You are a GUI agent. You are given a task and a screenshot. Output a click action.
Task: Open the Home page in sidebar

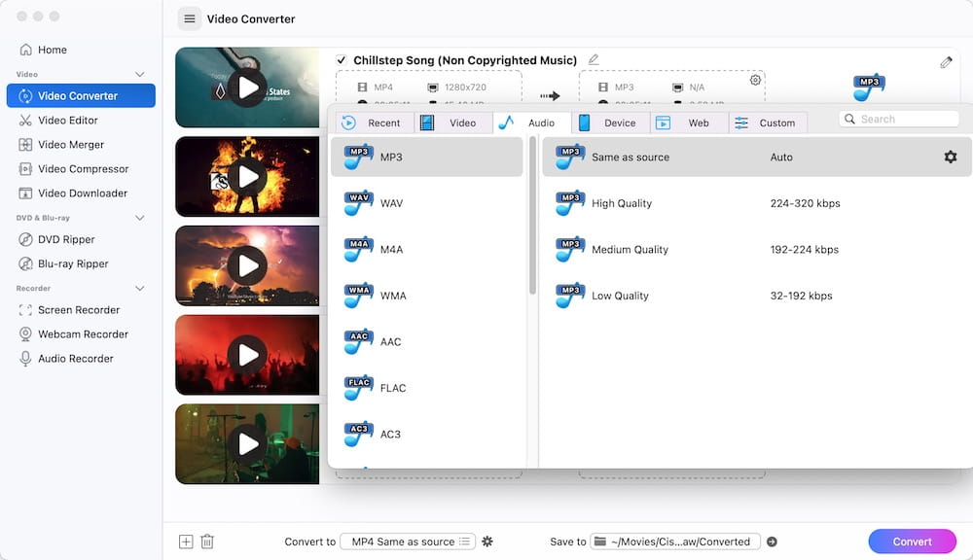53,50
